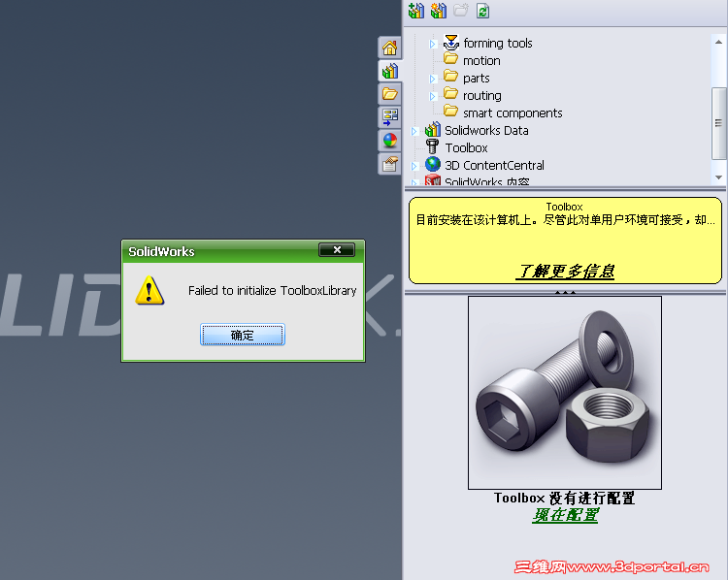The width and height of the screenshot is (728, 580).
Task: Click the Toolbox bolt and nut thumbnail
Action: [565, 393]
